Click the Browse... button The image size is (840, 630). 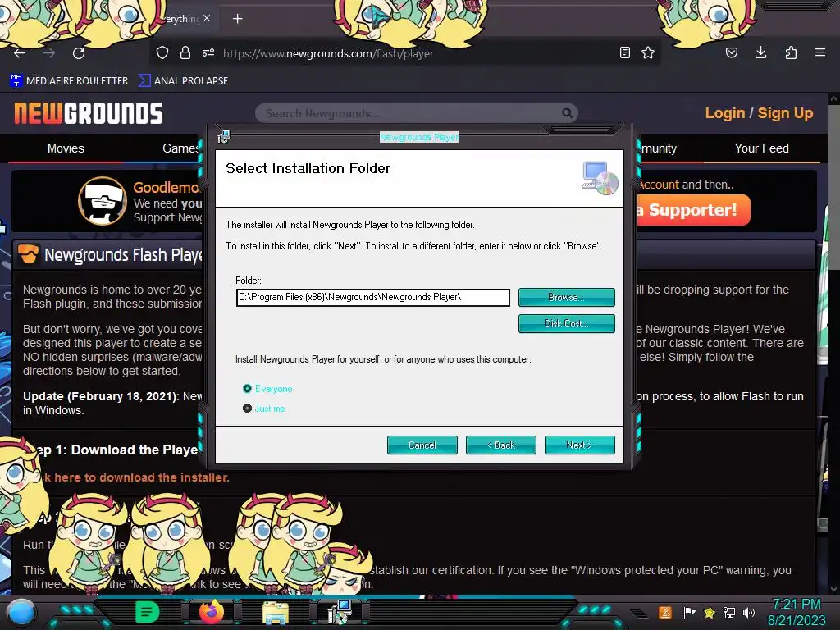coord(566,297)
